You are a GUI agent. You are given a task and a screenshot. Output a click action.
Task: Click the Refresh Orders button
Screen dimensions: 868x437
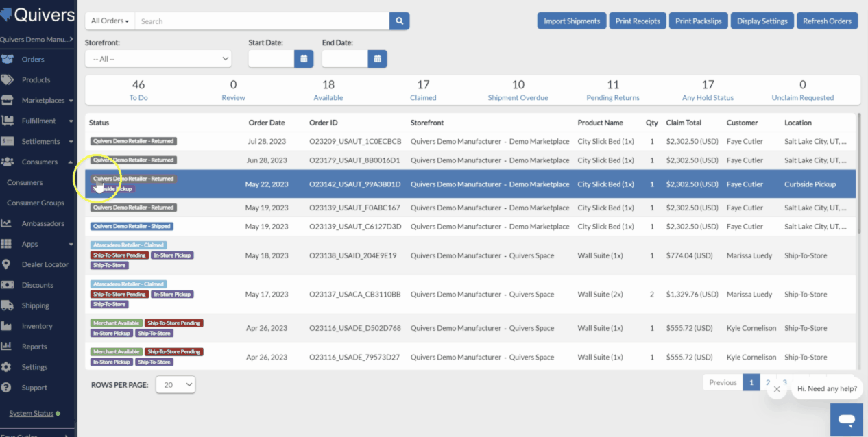(827, 21)
